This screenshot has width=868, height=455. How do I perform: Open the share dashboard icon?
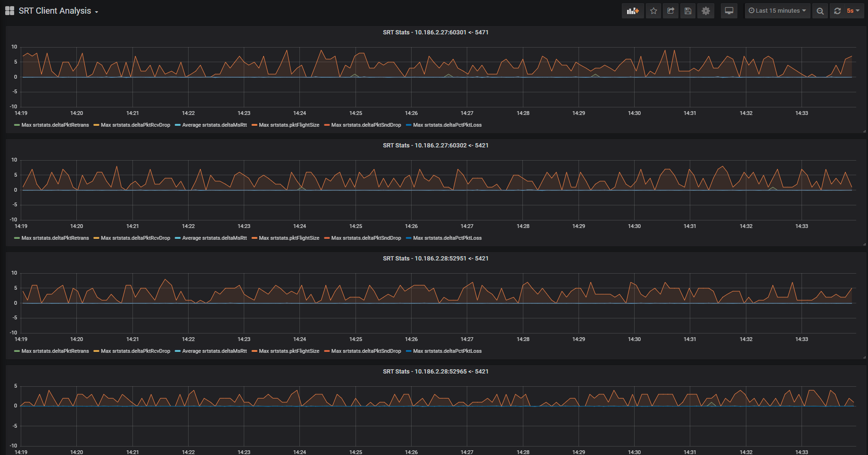tap(670, 11)
